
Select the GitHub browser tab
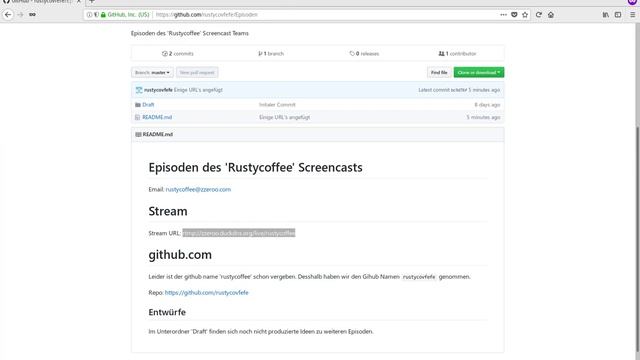(x=41, y=2)
